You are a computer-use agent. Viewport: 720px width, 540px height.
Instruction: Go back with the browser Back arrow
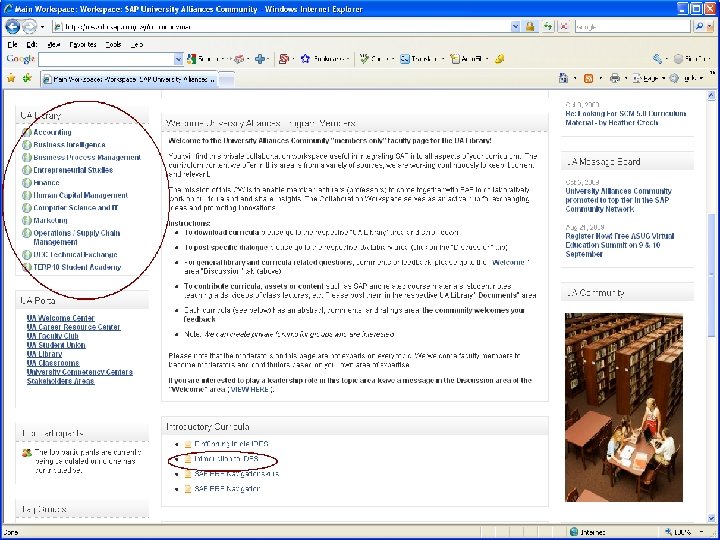click(x=13, y=27)
